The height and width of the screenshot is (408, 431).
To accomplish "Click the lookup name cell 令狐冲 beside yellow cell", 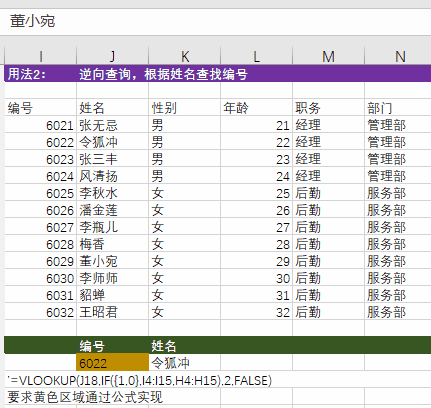I will pos(185,362).
